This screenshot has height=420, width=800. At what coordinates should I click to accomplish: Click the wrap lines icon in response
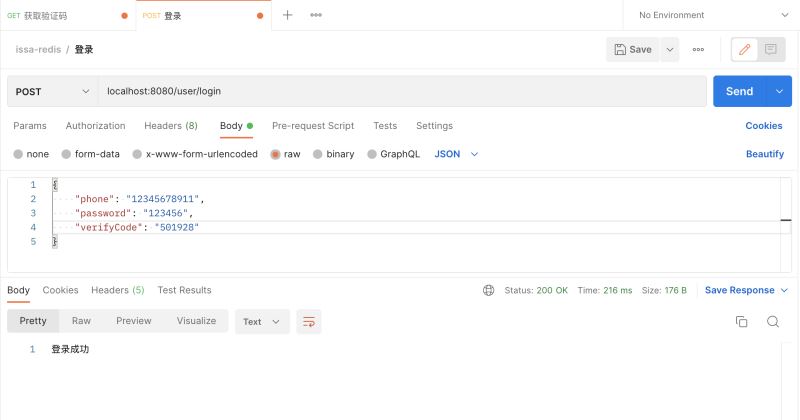click(309, 321)
